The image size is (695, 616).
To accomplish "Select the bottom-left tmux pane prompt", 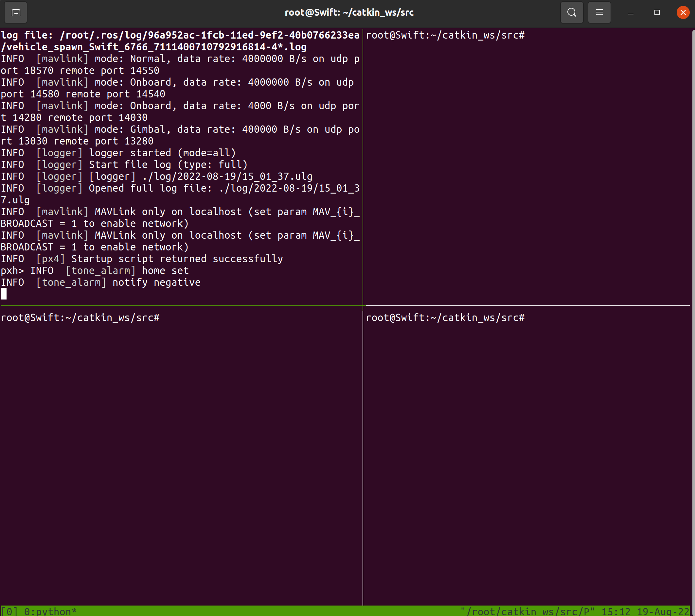I will pyautogui.click(x=80, y=318).
